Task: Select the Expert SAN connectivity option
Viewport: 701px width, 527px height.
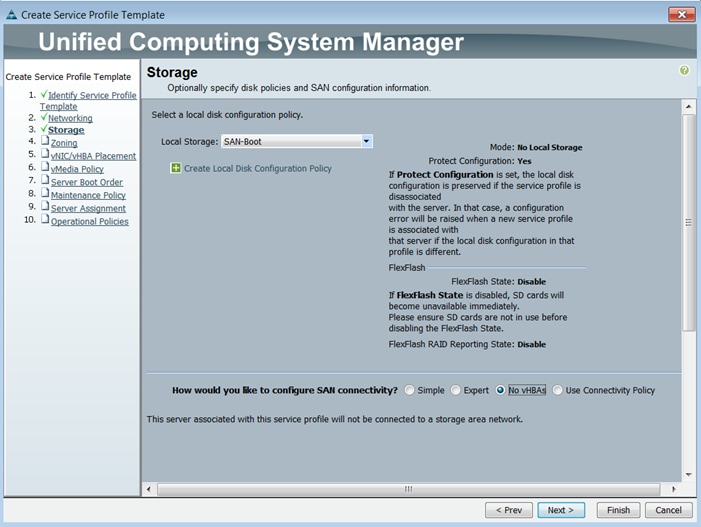Action: (455, 390)
